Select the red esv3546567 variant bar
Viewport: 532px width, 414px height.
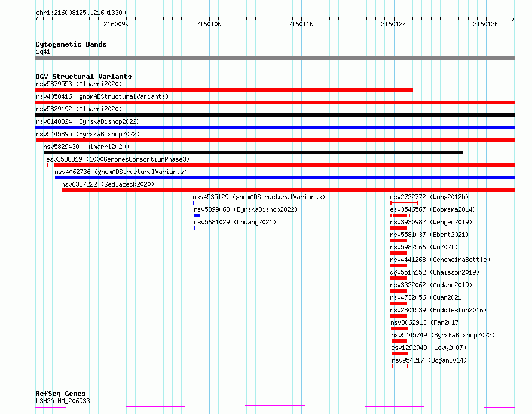click(x=400, y=215)
